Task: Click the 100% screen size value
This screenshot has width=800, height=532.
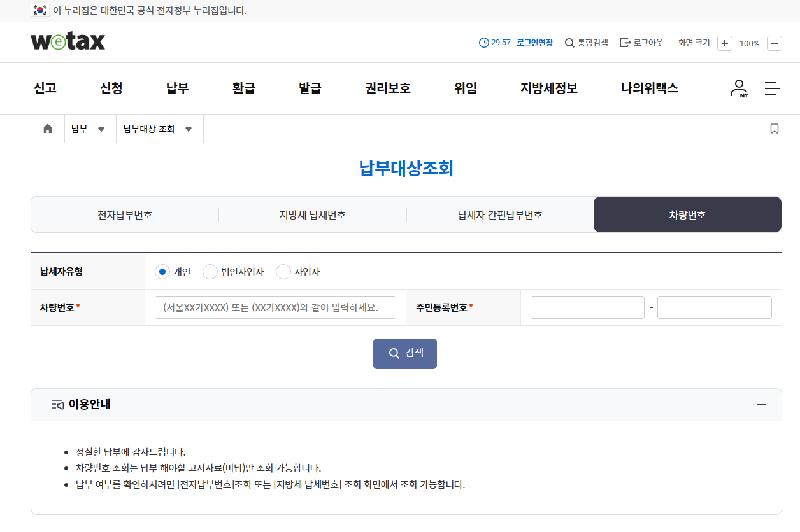Action: pos(749,44)
